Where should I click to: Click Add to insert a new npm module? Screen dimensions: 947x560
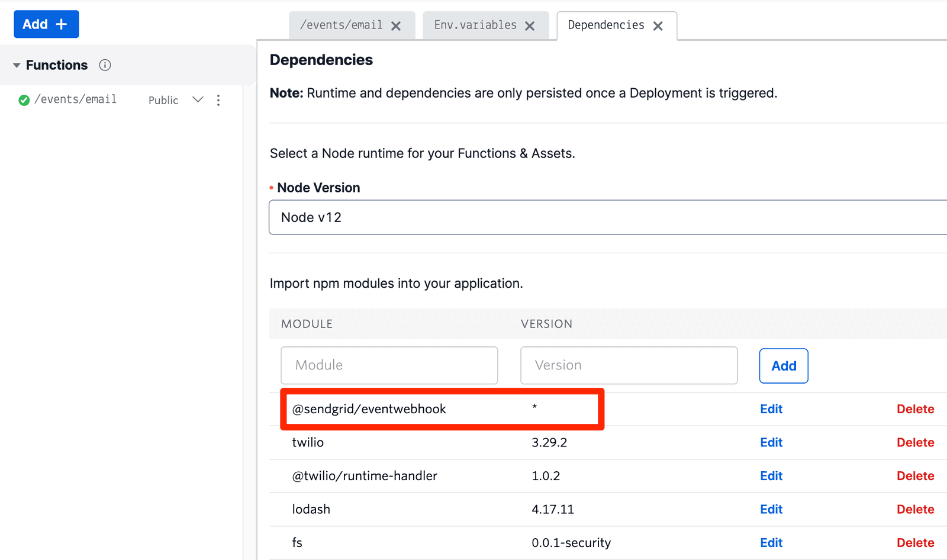click(x=783, y=365)
